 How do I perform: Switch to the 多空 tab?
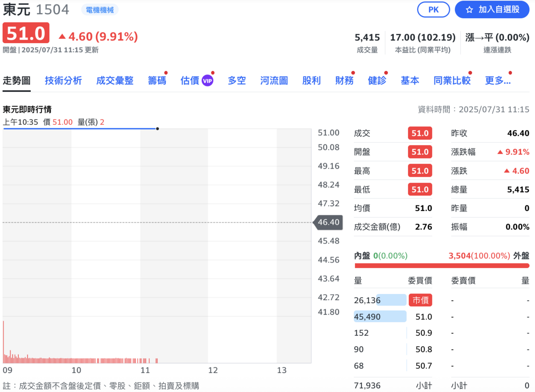[x=237, y=81]
